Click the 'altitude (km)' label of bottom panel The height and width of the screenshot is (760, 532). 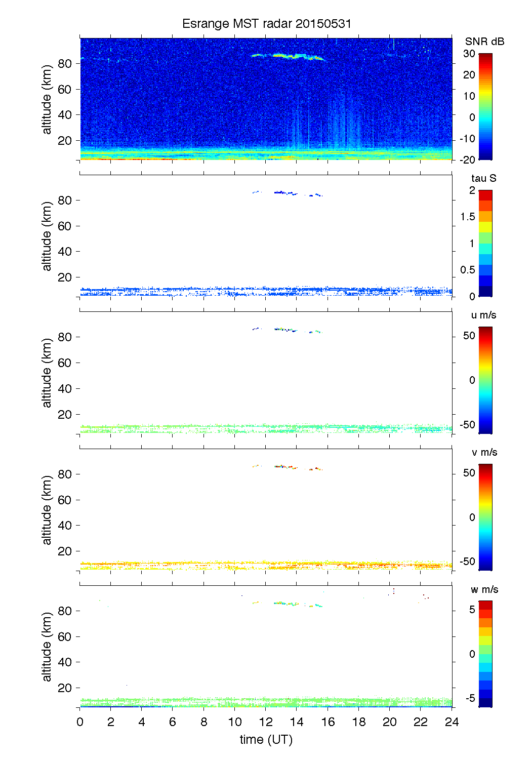[47, 647]
